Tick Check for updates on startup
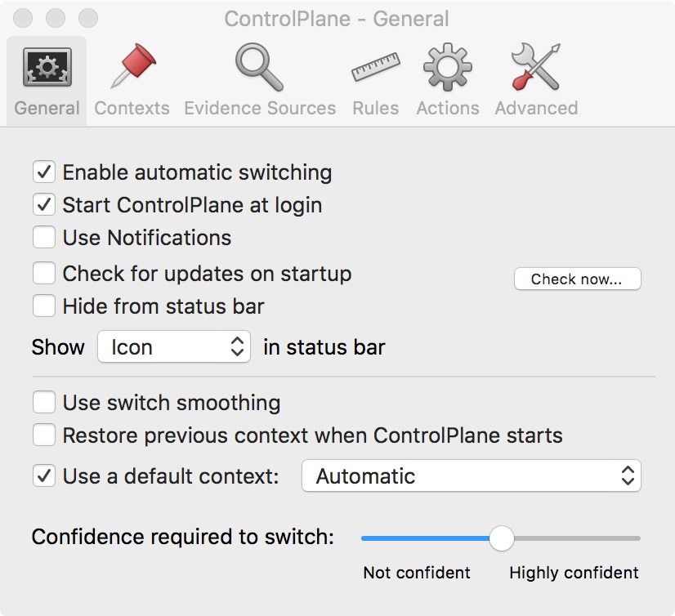Screen dimensions: 675x616 (x=44, y=274)
